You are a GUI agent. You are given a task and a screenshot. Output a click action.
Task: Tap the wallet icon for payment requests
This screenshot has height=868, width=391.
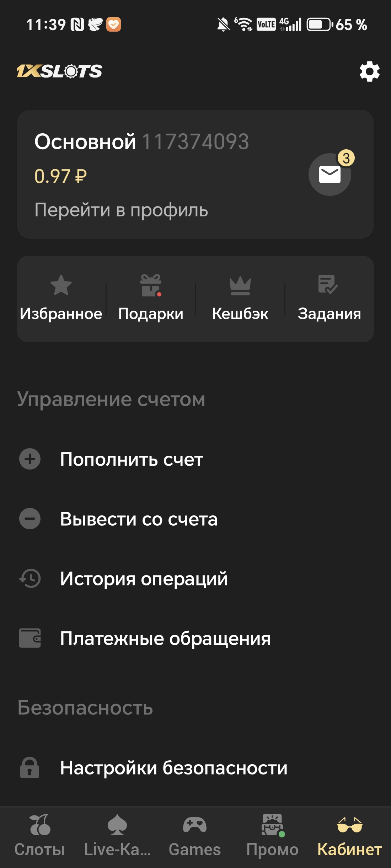click(x=30, y=638)
